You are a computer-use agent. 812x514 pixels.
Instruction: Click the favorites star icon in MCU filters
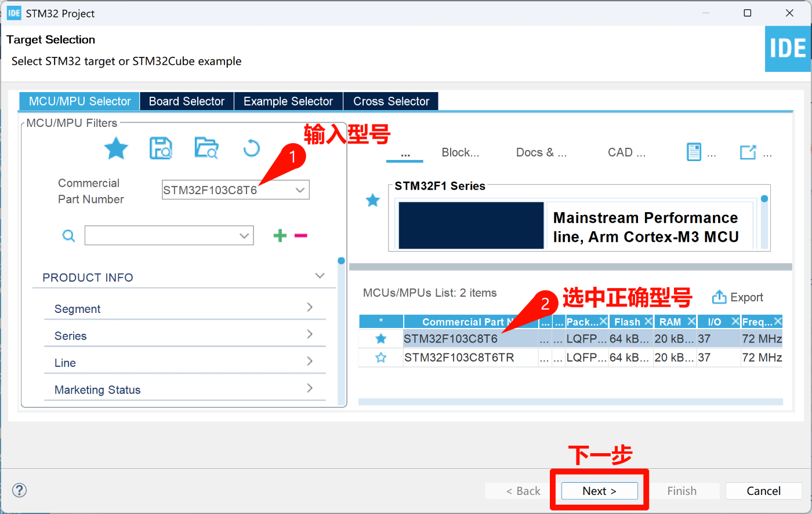click(x=116, y=149)
